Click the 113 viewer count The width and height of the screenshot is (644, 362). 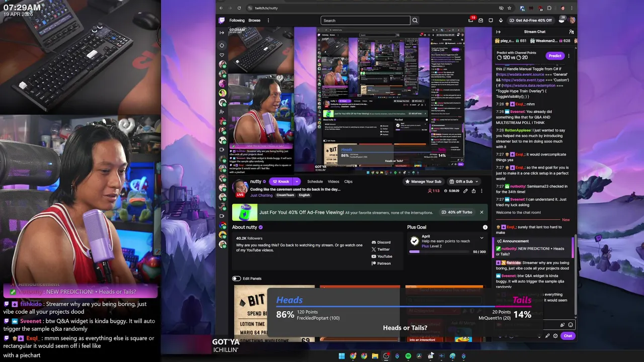433,191
